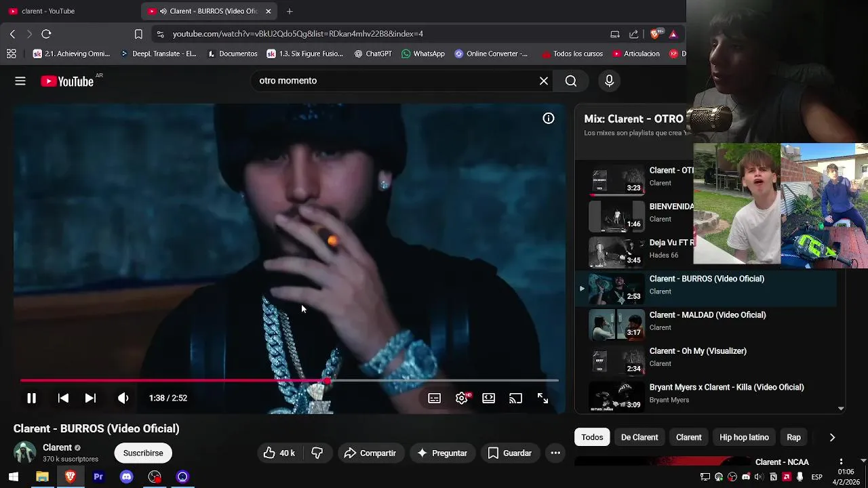The width and height of the screenshot is (868, 488).
Task: Open picture-in-picture toolbar icon
Action: tap(615, 34)
